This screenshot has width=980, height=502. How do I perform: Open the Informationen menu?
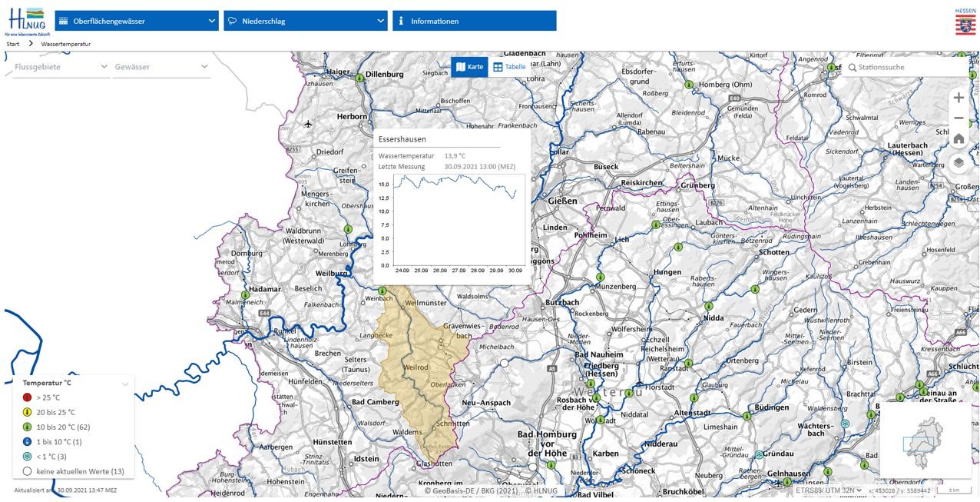474,21
